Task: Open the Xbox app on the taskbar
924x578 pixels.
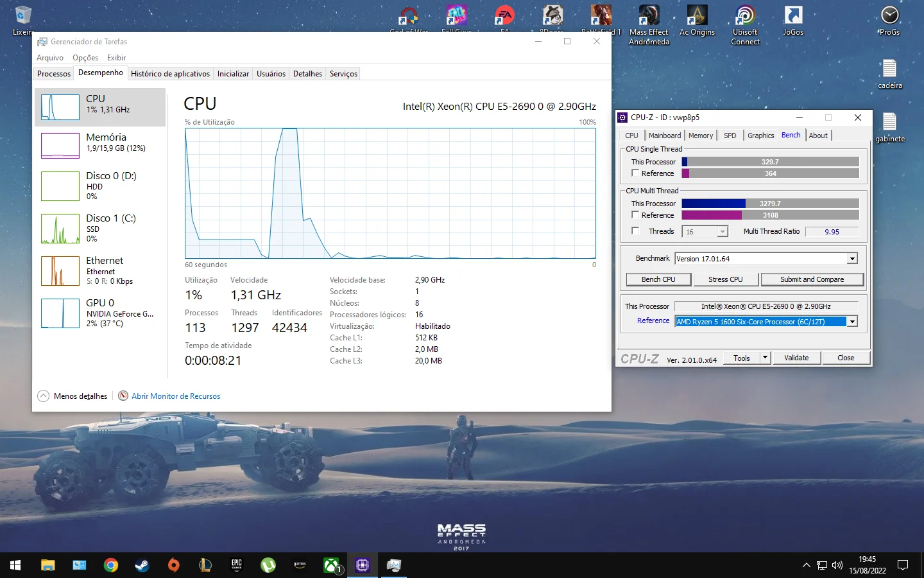Action: [x=331, y=565]
